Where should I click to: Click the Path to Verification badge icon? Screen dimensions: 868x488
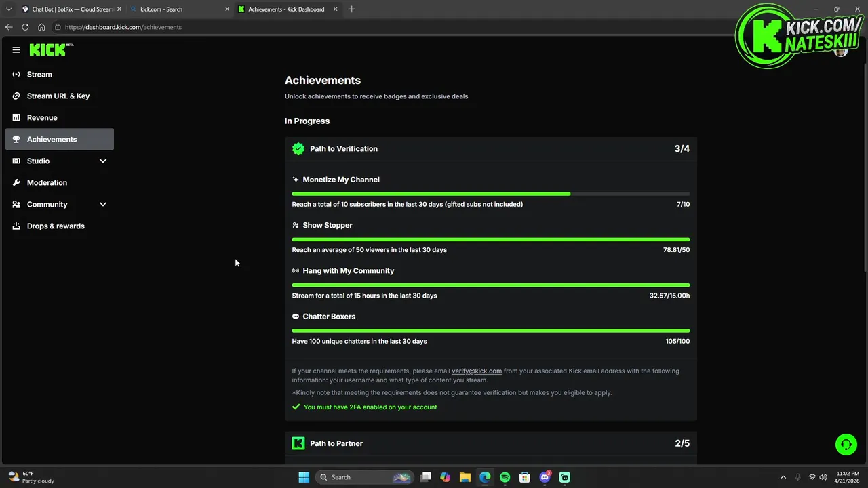[298, 148]
